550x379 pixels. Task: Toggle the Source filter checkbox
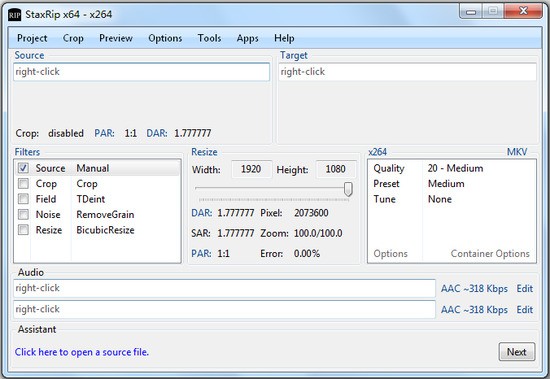(x=23, y=168)
